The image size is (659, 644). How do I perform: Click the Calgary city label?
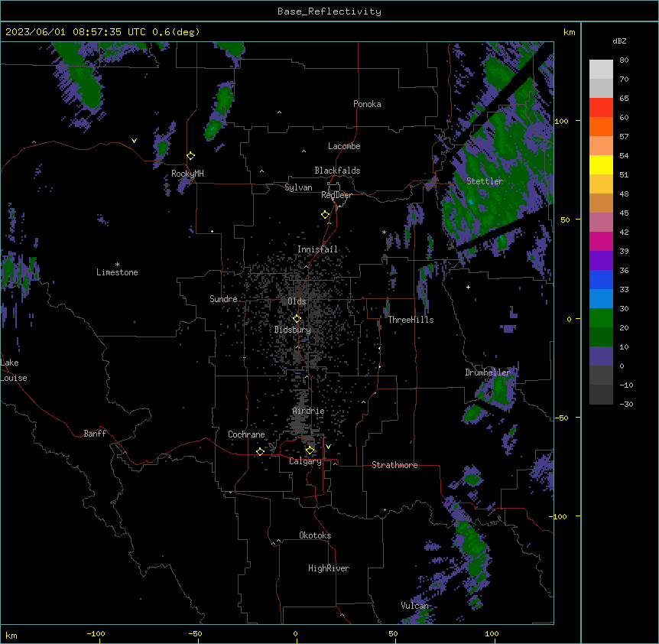pyautogui.click(x=305, y=461)
